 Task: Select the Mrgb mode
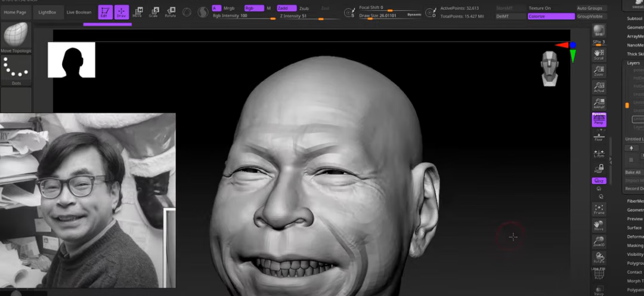pos(229,8)
